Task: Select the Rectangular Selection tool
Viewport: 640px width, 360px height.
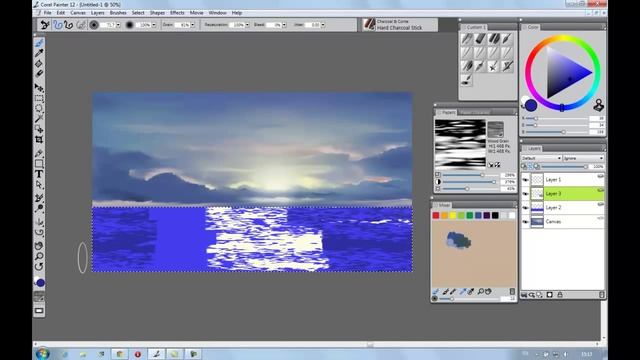Action: pos(39,98)
